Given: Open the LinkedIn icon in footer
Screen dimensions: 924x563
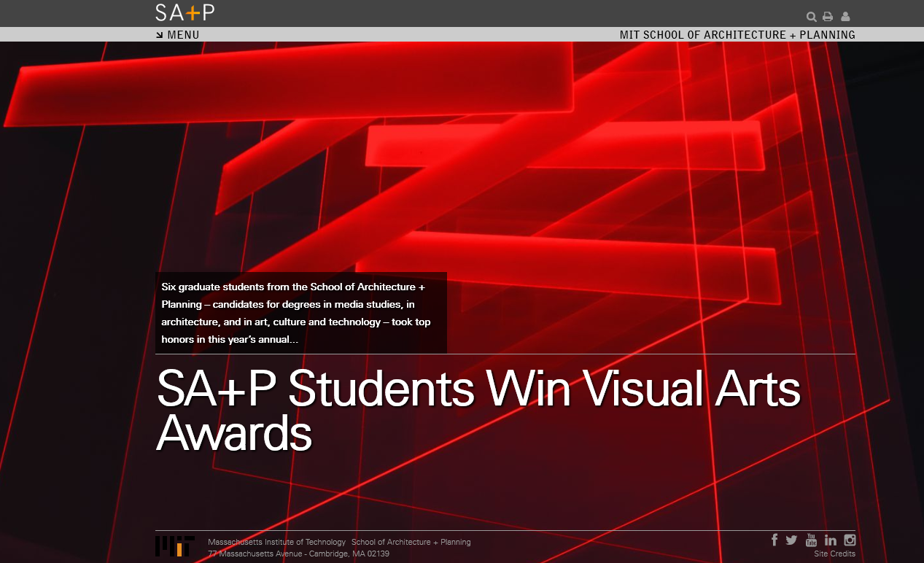Looking at the screenshot, I should tap(831, 540).
